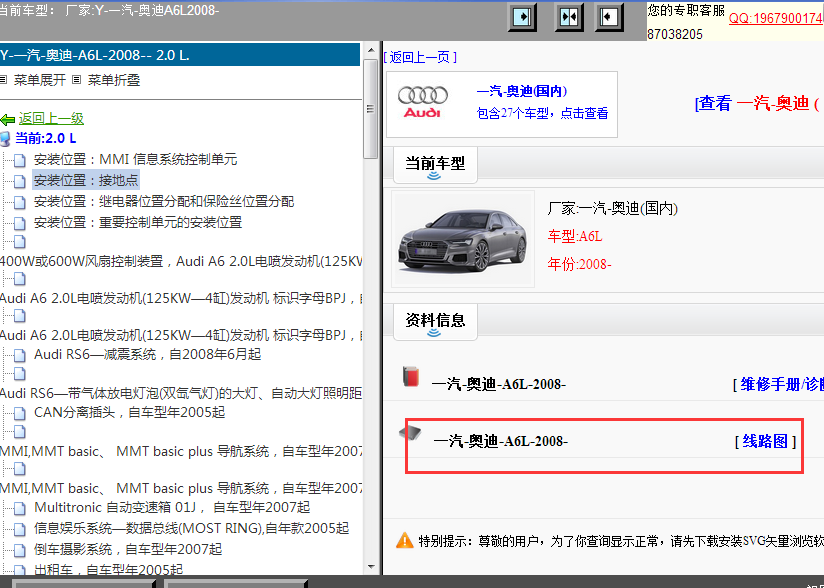The image size is (824, 588).
Task: Select 安装位置：继电器位置分配和保险丝位置分配
Action: point(164,201)
